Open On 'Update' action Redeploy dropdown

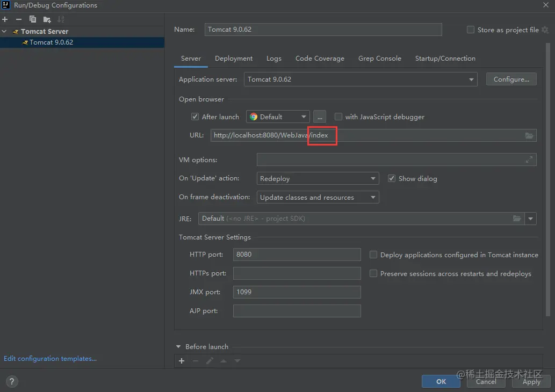coord(318,178)
